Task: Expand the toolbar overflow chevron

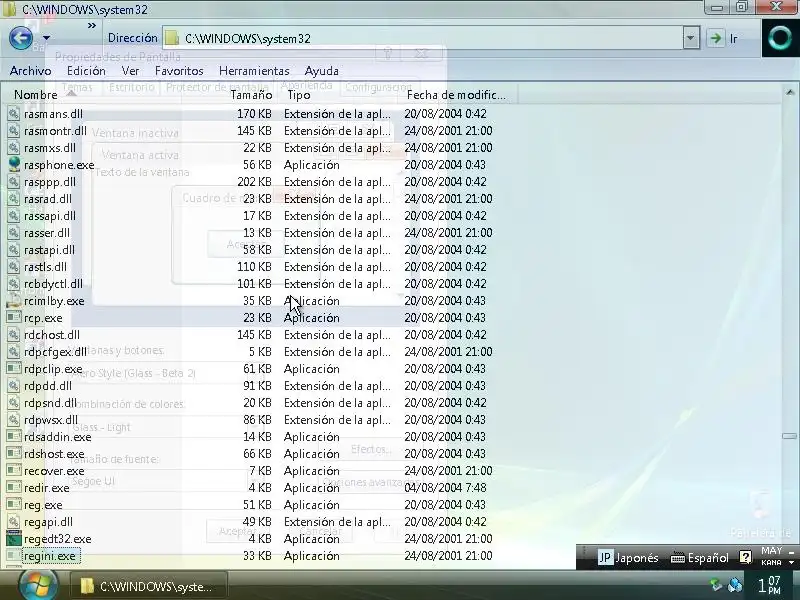Action: (92, 26)
